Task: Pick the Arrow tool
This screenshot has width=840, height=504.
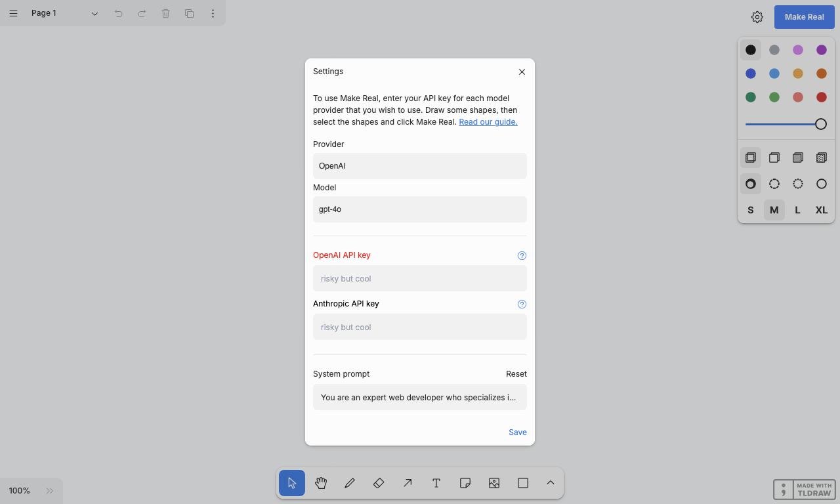Action: [408, 483]
